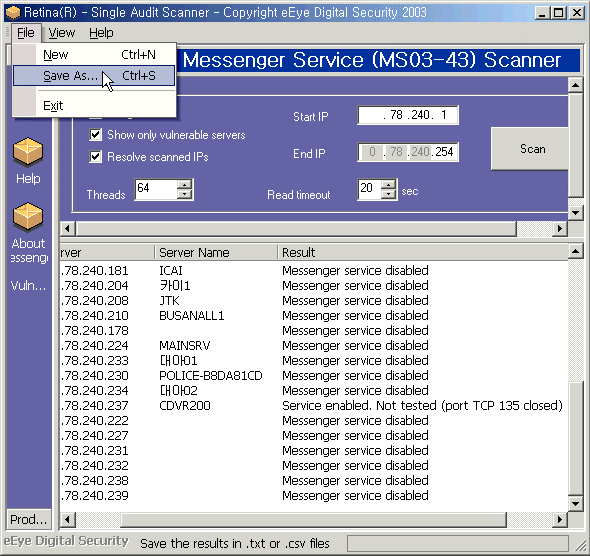This screenshot has width=590, height=556.
Task: Click the End IP address field
Action: (408, 152)
